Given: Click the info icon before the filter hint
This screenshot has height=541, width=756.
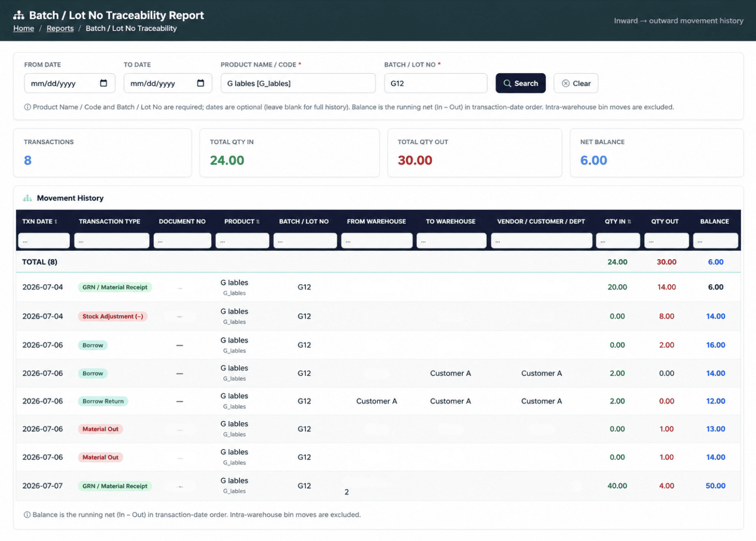Looking at the screenshot, I should click(28, 107).
